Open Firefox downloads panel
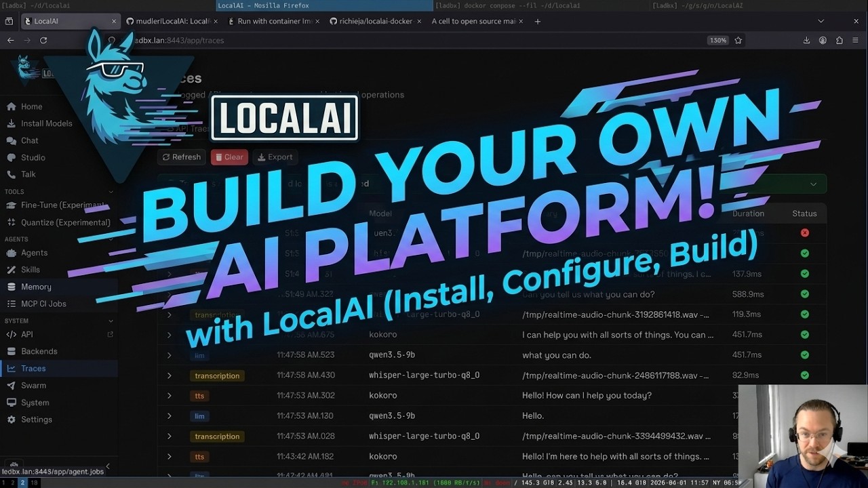The width and height of the screenshot is (868, 488). coord(806,40)
